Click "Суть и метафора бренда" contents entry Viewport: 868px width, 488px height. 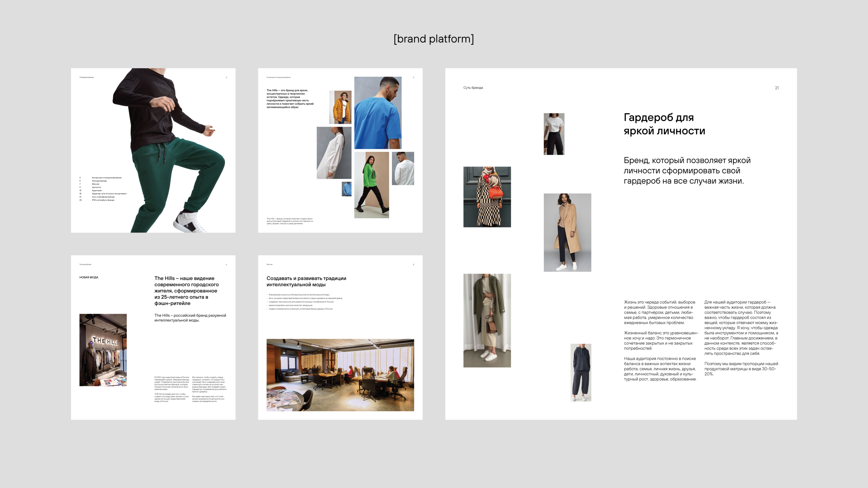(103, 197)
